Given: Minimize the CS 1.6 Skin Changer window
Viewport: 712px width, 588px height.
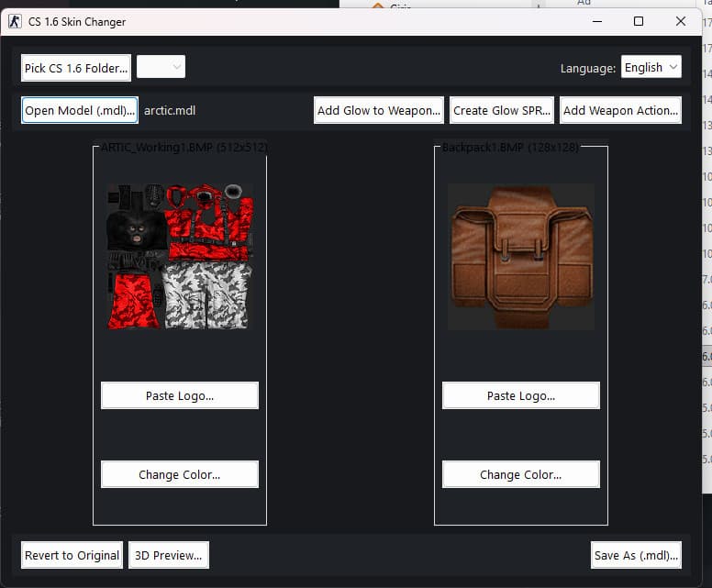Looking at the screenshot, I should [597, 21].
